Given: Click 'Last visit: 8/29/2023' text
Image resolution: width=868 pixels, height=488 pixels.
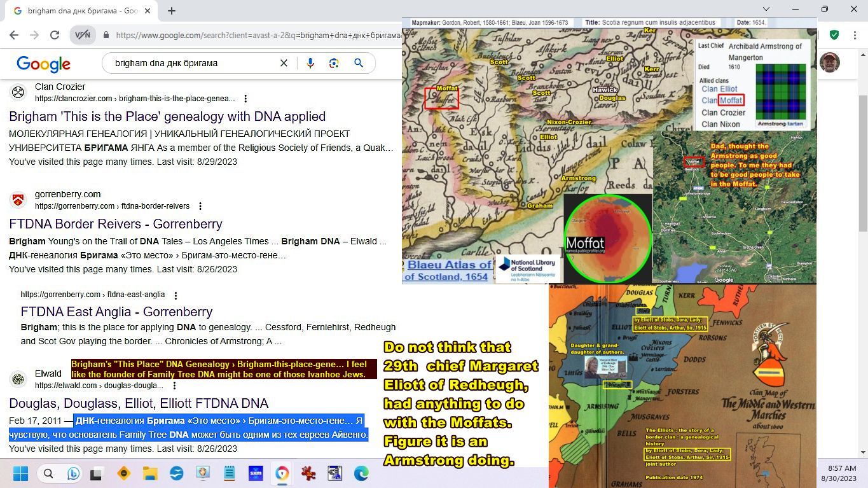Looking at the screenshot, I should coord(196,162).
